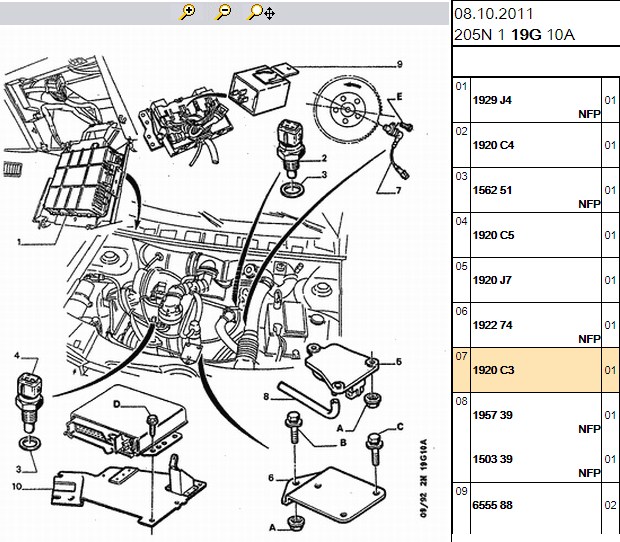Select part number 1503 39
The image size is (620, 542).
pyautogui.click(x=492, y=459)
